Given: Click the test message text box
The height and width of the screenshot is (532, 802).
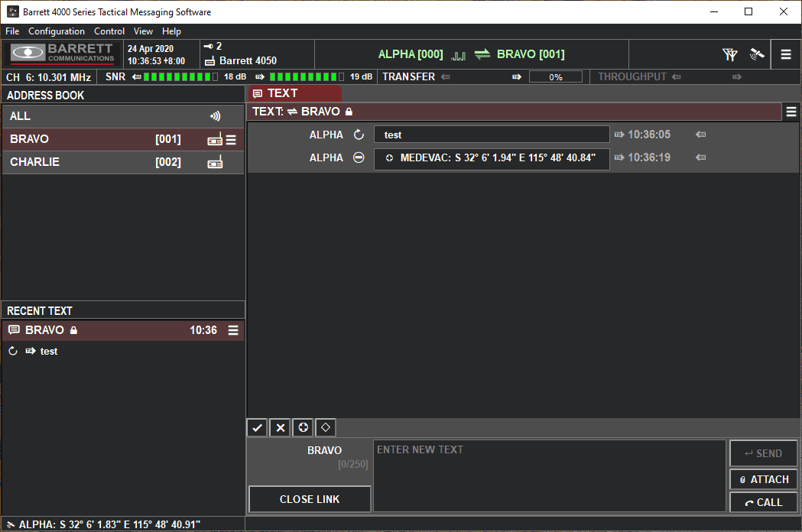Looking at the screenshot, I should point(492,135).
